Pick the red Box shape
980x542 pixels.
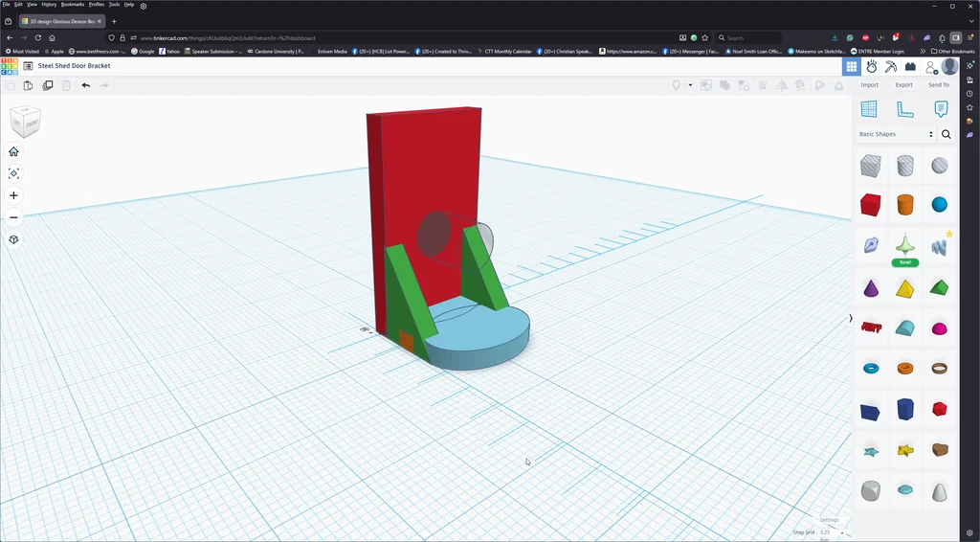tap(870, 204)
